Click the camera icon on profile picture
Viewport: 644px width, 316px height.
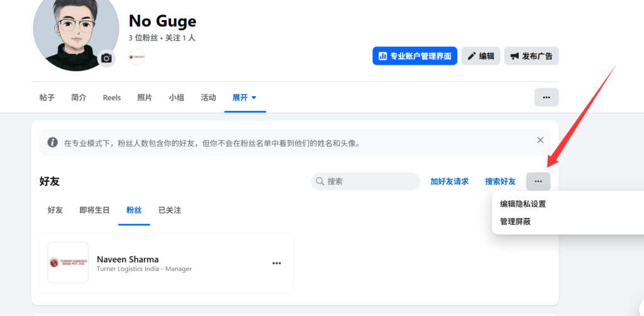pos(106,58)
